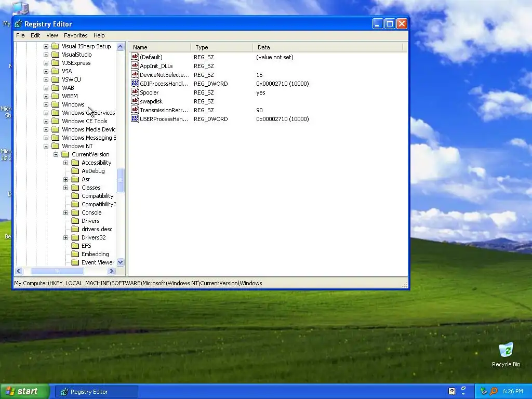Screen dimensions: 532x399
Task: Click the 6:26 PM taskbar clock
Action: tap(512, 391)
